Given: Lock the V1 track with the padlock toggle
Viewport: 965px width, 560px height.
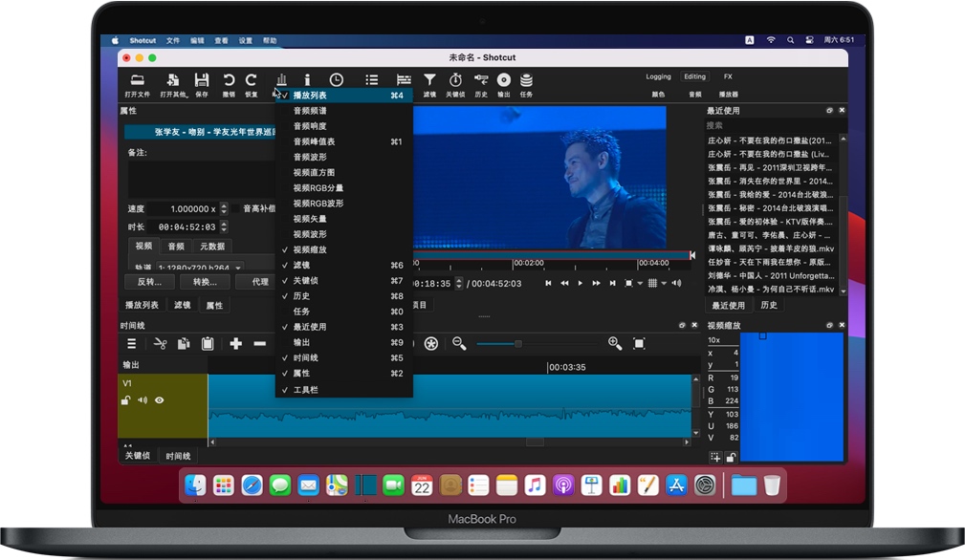Looking at the screenshot, I should 126,400.
